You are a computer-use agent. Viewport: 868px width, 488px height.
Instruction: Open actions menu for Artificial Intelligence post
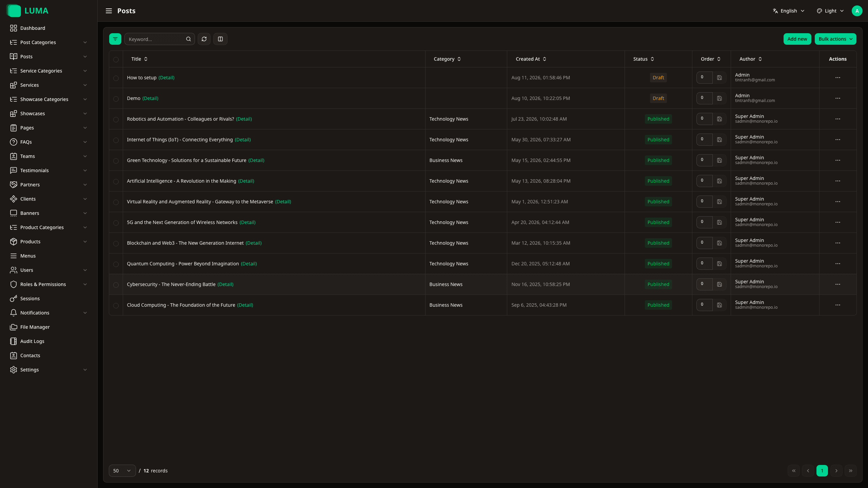(x=838, y=181)
